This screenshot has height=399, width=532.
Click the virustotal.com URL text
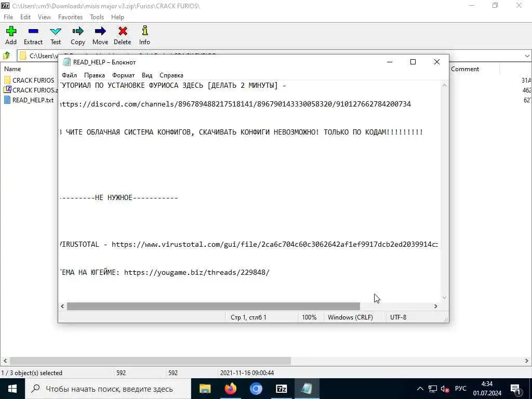[275, 244]
